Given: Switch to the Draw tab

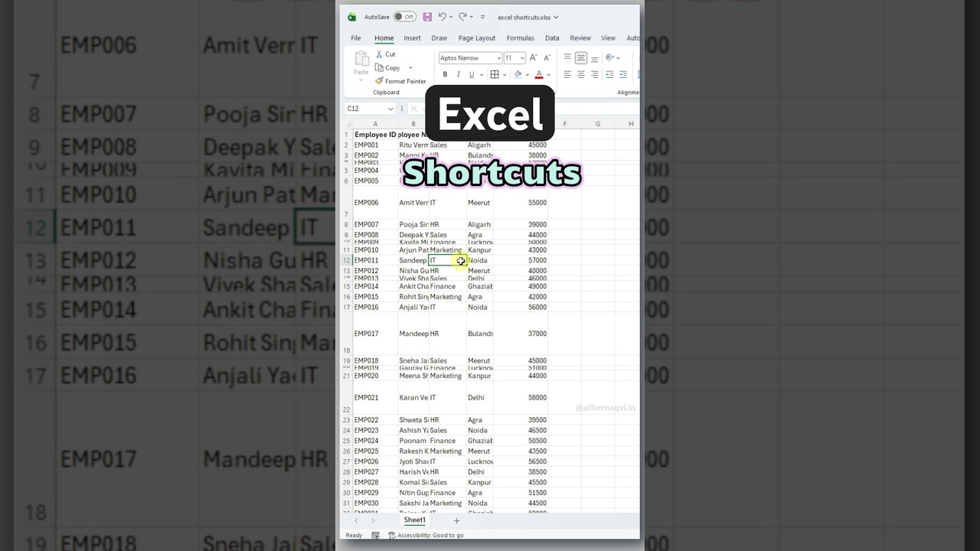Looking at the screenshot, I should tap(439, 37).
